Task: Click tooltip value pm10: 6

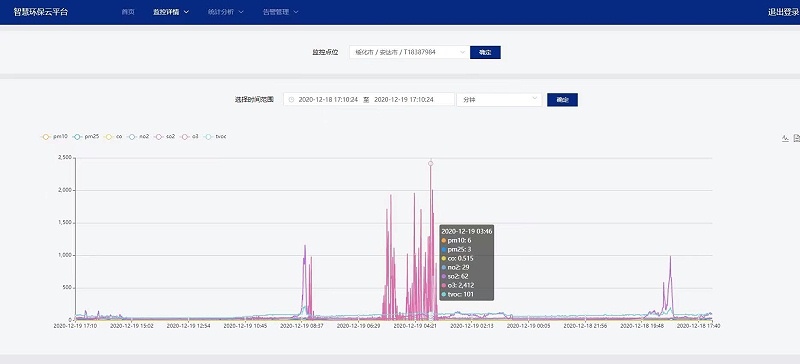Action: [456, 240]
